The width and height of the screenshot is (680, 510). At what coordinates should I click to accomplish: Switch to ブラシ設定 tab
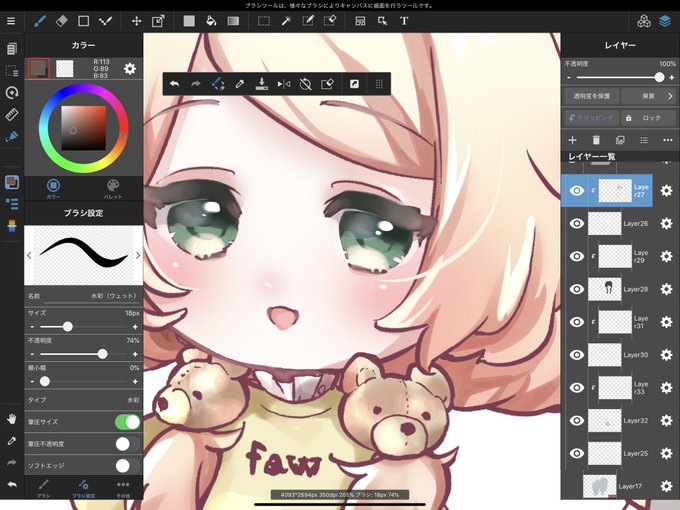point(83,488)
